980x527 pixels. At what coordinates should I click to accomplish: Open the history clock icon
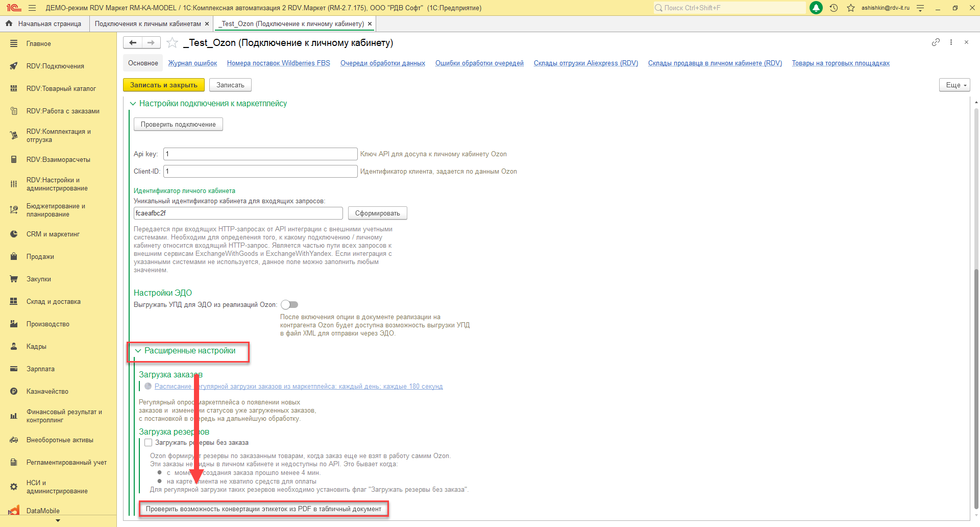[x=834, y=8]
